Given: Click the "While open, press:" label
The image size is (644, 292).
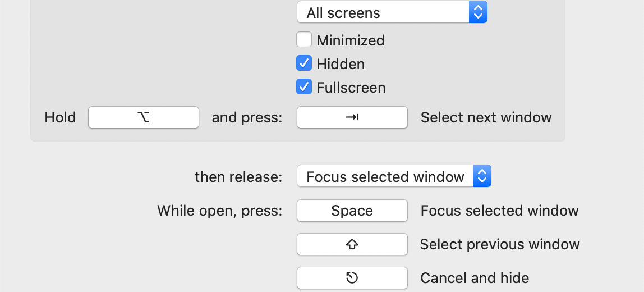Looking at the screenshot, I should point(219,211).
